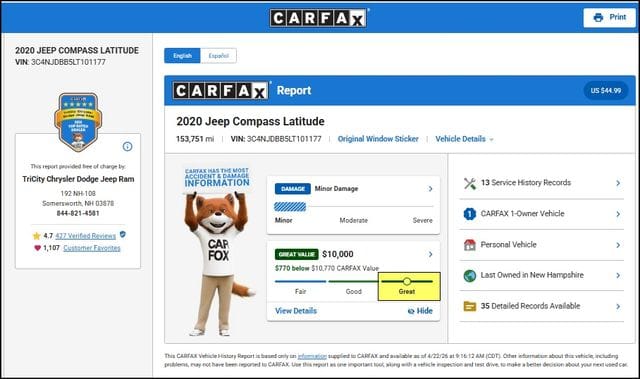Viewport: 640px width, 379px height.
Task: Click CARFAX 1-Owner Vehicle text
Action: (522, 214)
